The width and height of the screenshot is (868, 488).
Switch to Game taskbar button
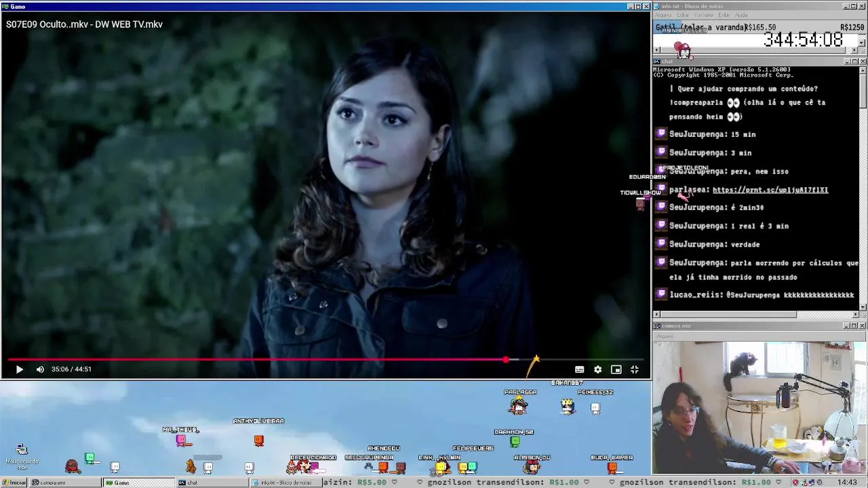click(x=138, y=483)
